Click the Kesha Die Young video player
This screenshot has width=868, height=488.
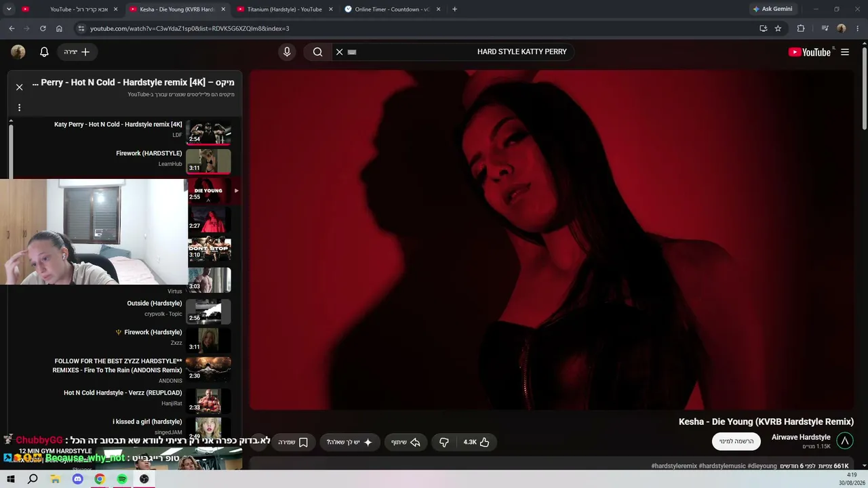552,240
